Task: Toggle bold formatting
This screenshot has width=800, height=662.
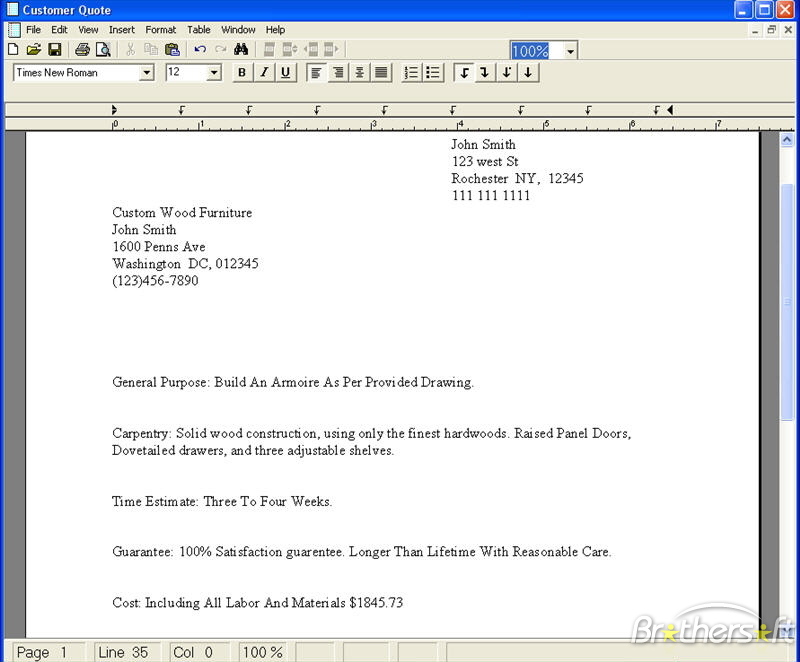Action: coord(242,72)
